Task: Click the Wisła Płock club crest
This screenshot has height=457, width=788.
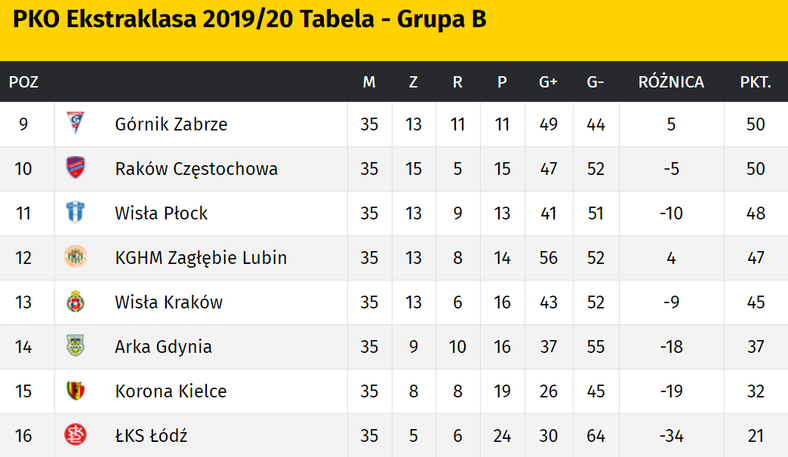Action: coord(75,213)
